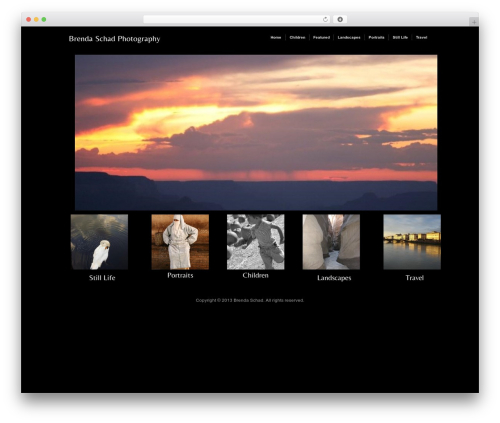The image size is (500, 423).
Task: Click the browser reload icon
Action: click(325, 20)
